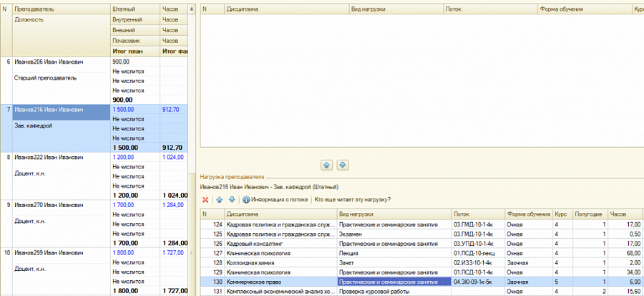Screen dimensions: 644x296
Task: Select row 124 Кадровая политика practical classes
Action: (421, 224)
